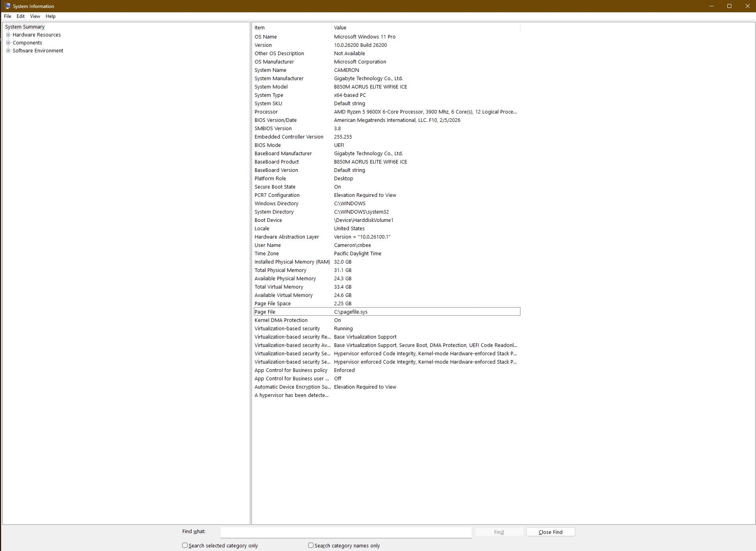Click the Item column header
The image size is (756, 551).
(x=292, y=27)
